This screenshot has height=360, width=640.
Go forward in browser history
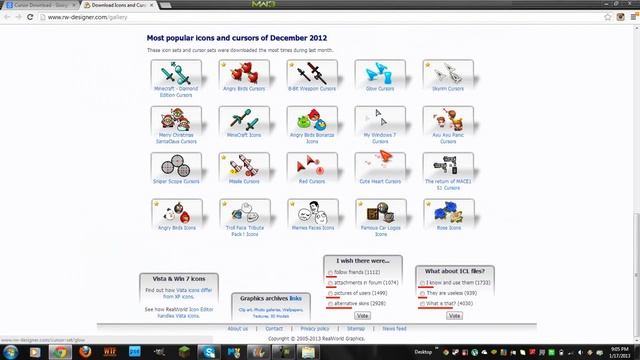tap(18, 17)
